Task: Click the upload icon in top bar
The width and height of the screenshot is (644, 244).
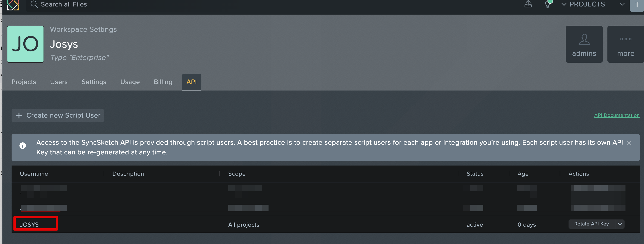Action: click(528, 4)
